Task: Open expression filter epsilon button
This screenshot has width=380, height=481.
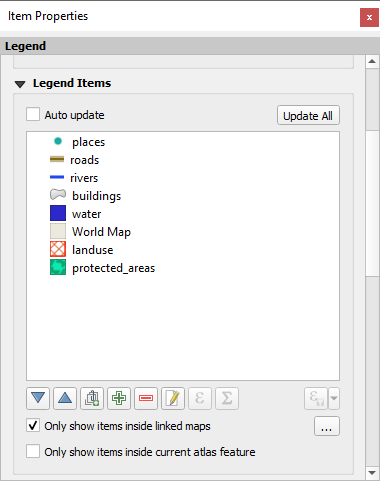Action: tap(200, 398)
